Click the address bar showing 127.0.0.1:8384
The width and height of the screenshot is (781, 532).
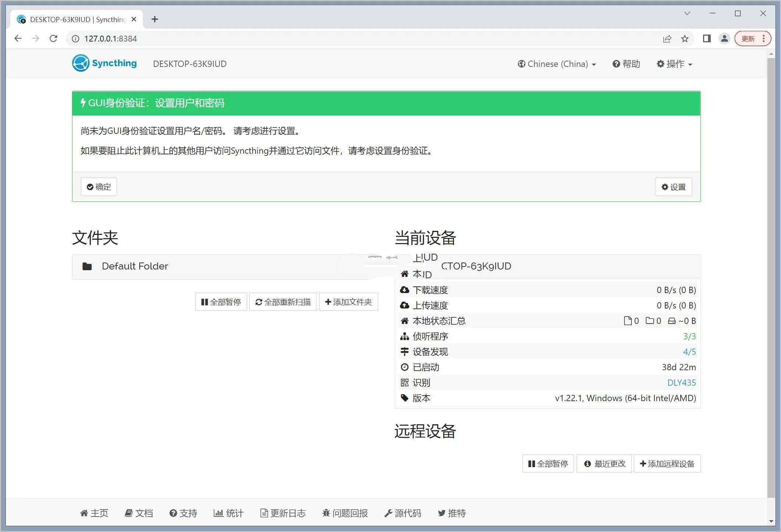click(110, 38)
